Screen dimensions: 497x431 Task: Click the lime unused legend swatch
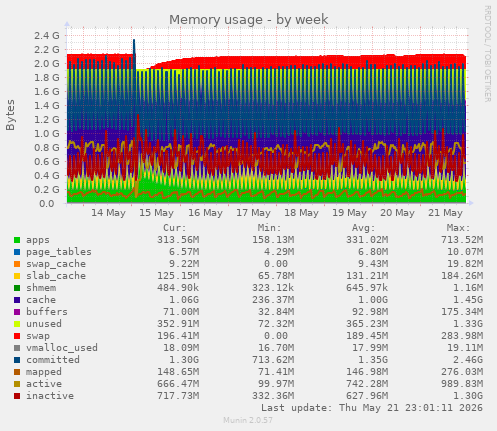(17, 324)
